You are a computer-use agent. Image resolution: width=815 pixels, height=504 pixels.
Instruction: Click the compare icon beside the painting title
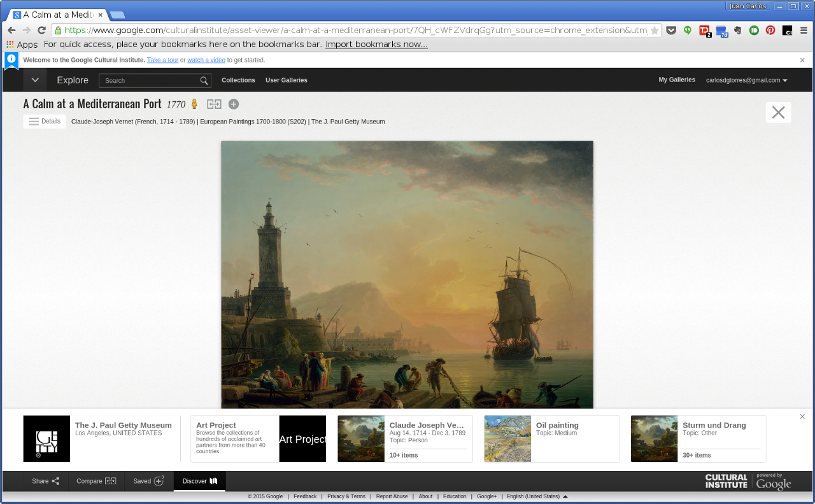[x=214, y=104]
